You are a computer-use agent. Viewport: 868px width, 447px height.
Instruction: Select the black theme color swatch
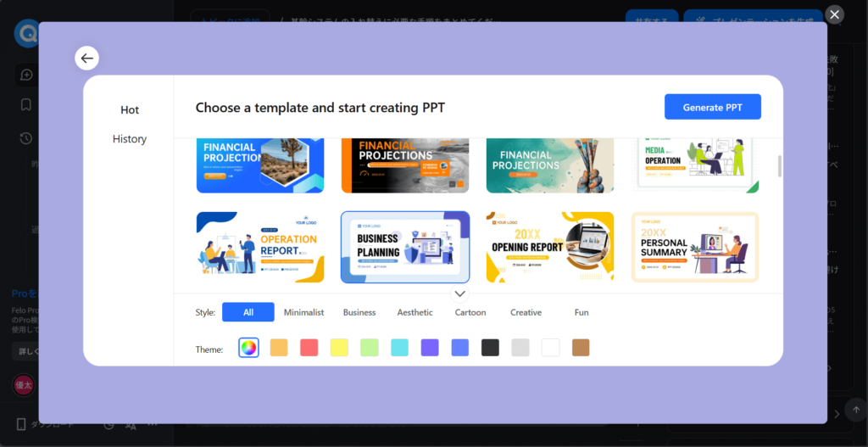click(x=490, y=348)
